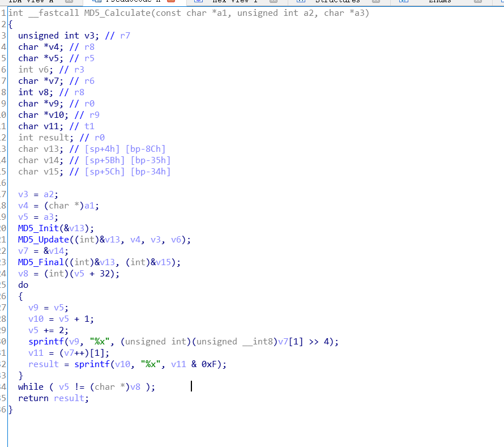Click the 'r5' register comment

[89, 58]
